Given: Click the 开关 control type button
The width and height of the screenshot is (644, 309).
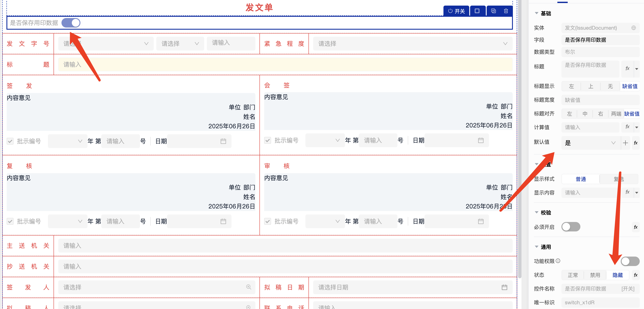Looking at the screenshot, I should pos(457,11).
